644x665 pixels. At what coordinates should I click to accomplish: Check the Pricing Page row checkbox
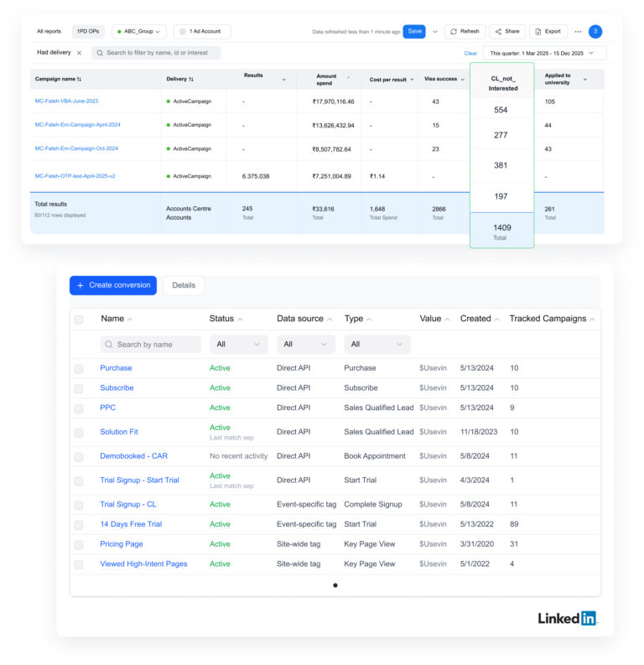79,545
